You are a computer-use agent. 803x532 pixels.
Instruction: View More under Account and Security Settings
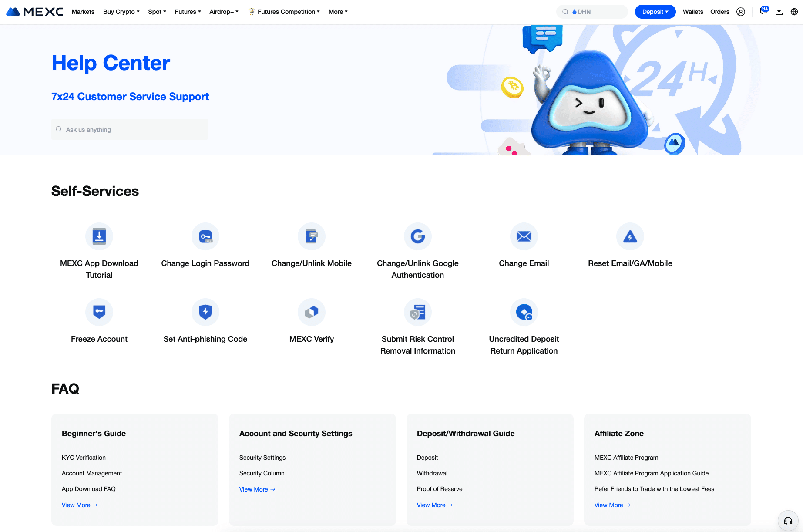coord(257,489)
